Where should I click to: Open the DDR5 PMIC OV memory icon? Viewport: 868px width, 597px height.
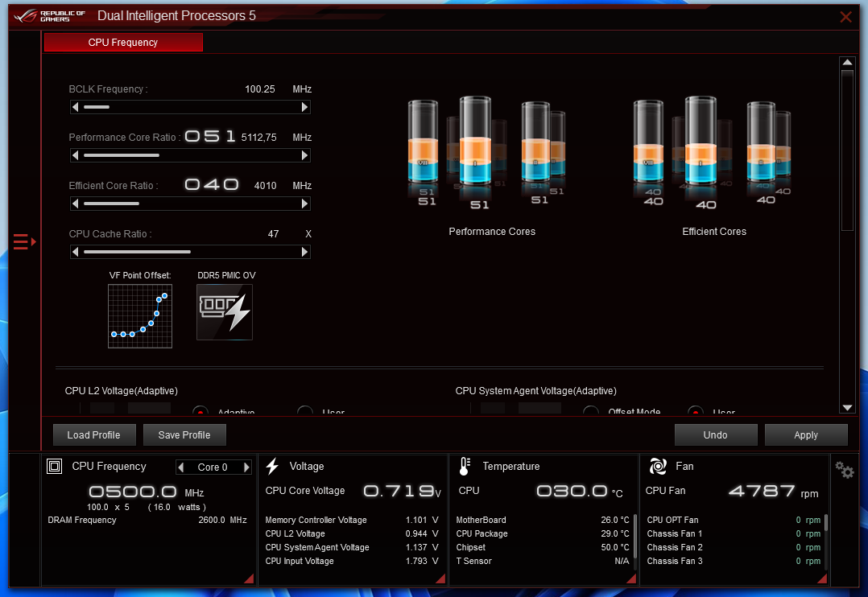[x=224, y=312]
